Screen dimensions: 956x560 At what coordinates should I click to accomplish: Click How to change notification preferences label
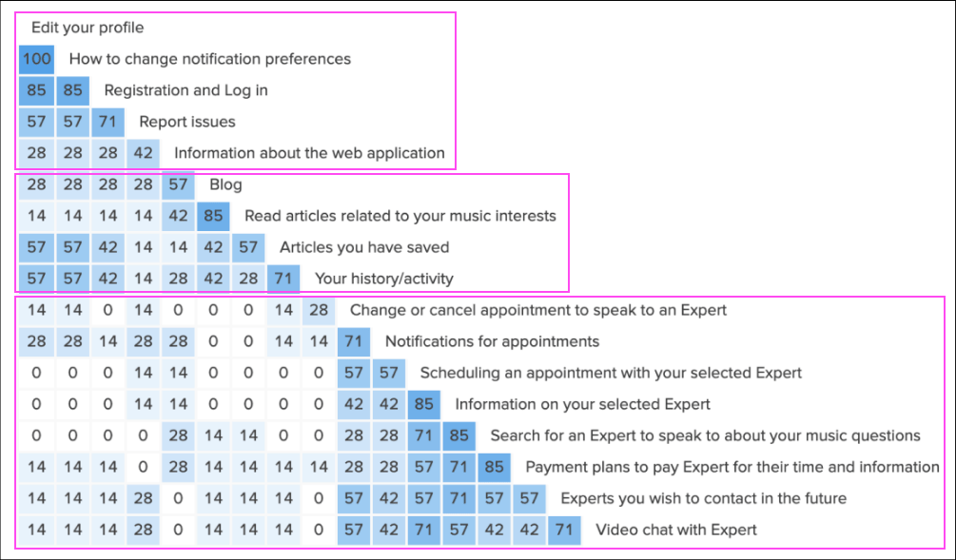(209, 59)
